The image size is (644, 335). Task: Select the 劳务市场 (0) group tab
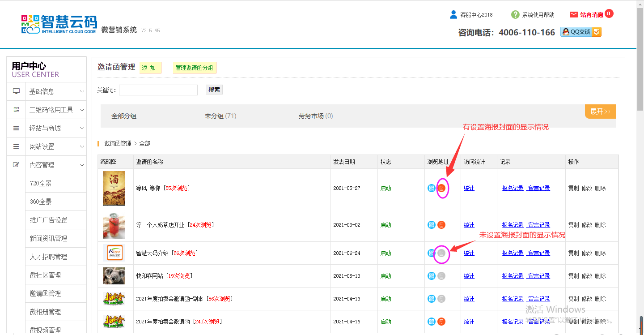(316, 116)
